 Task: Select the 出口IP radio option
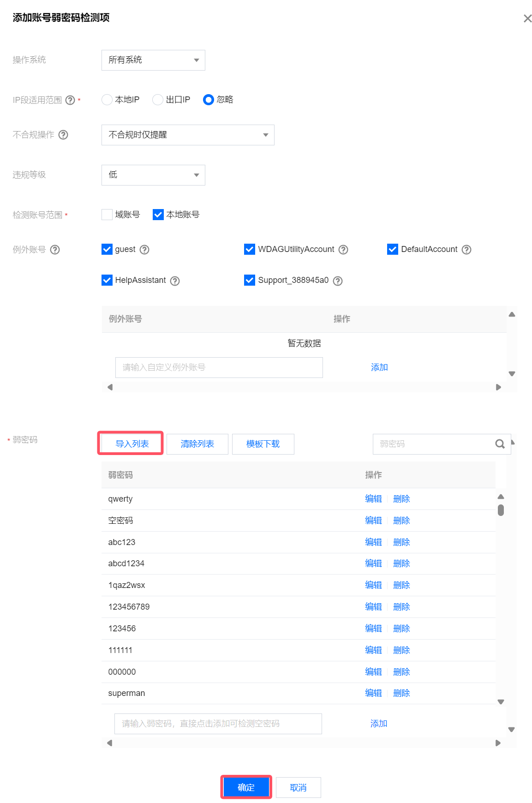[158, 100]
